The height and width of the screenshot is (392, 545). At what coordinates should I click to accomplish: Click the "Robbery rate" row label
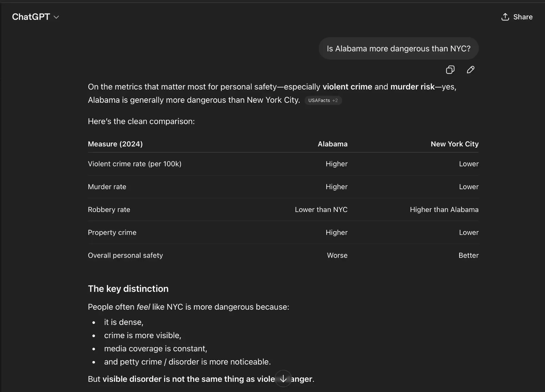109,210
